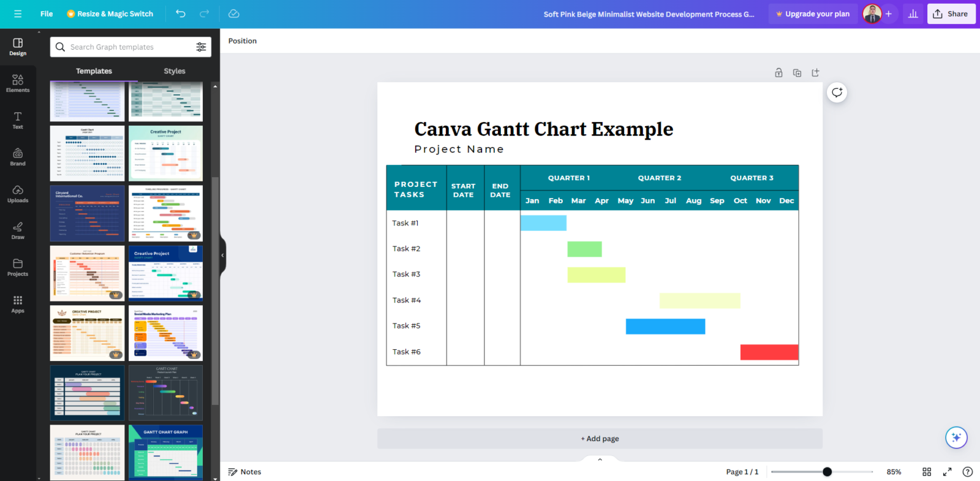
Task: Select the QUARTER 2 header text
Action: pyautogui.click(x=660, y=178)
